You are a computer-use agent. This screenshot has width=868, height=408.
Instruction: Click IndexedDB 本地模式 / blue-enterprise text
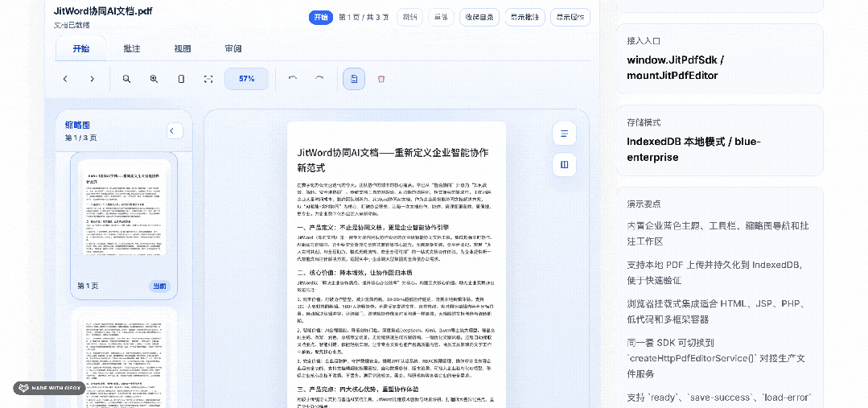pos(694,150)
